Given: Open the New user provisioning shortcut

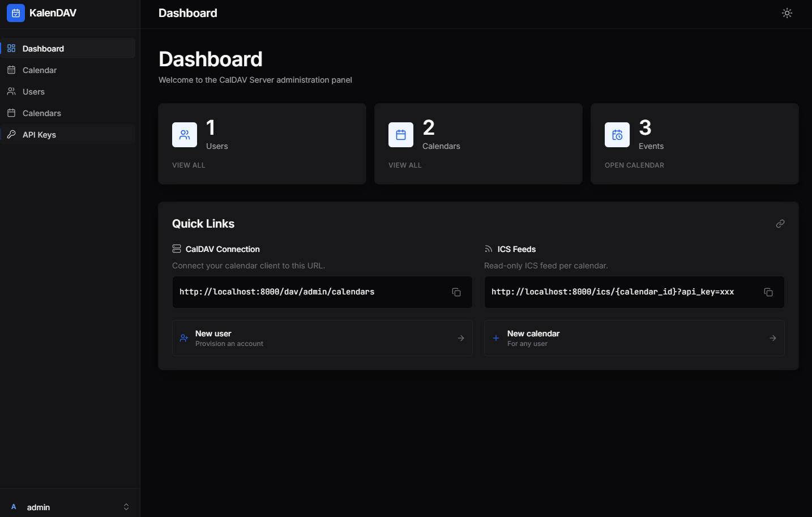Looking at the screenshot, I should tap(322, 338).
